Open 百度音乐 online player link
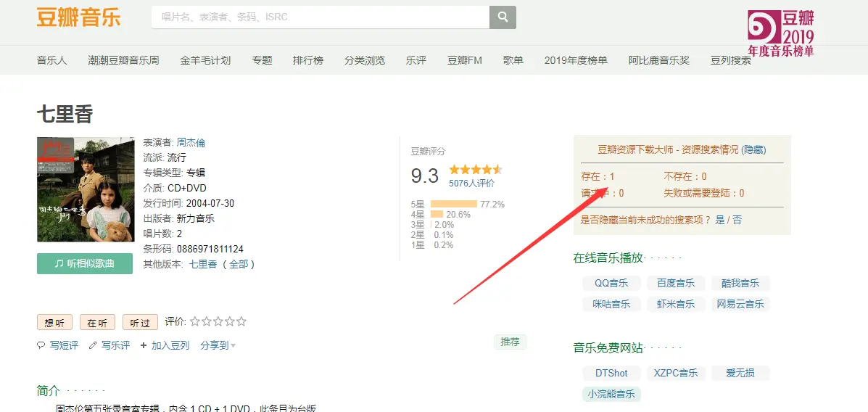Image resolution: width=868 pixels, height=412 pixels. (x=676, y=283)
